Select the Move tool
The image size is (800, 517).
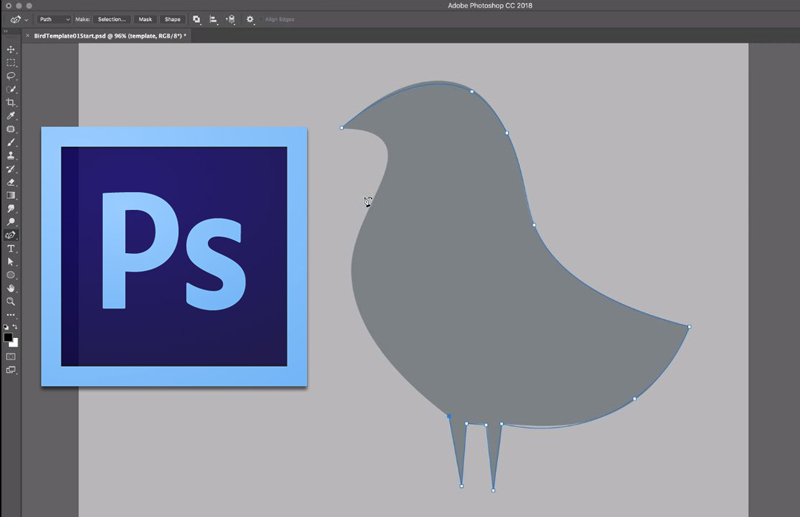(x=11, y=50)
